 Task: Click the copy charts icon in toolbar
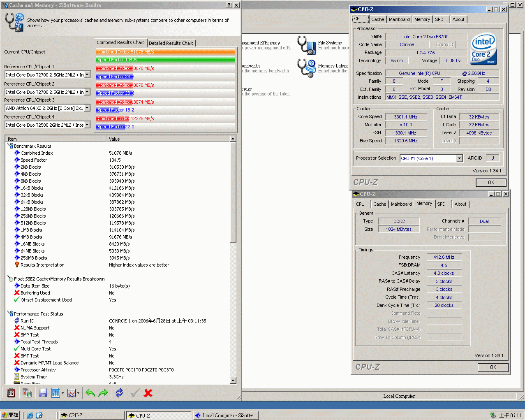(27, 393)
